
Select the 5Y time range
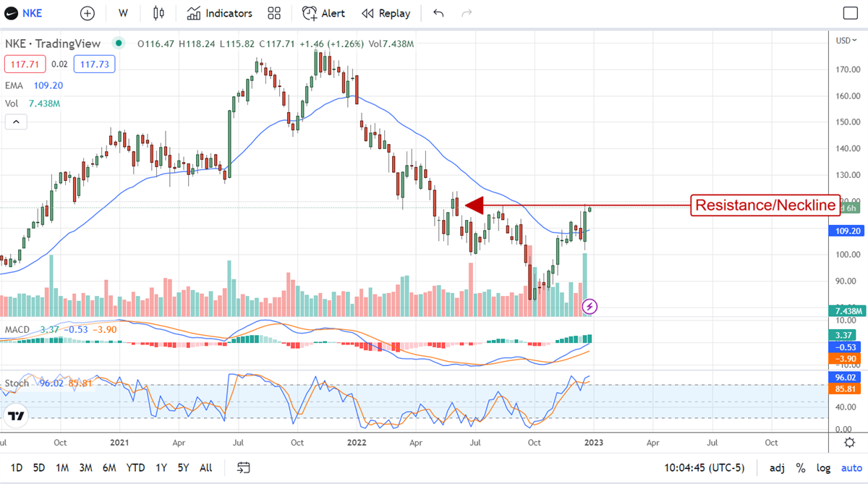(184, 467)
